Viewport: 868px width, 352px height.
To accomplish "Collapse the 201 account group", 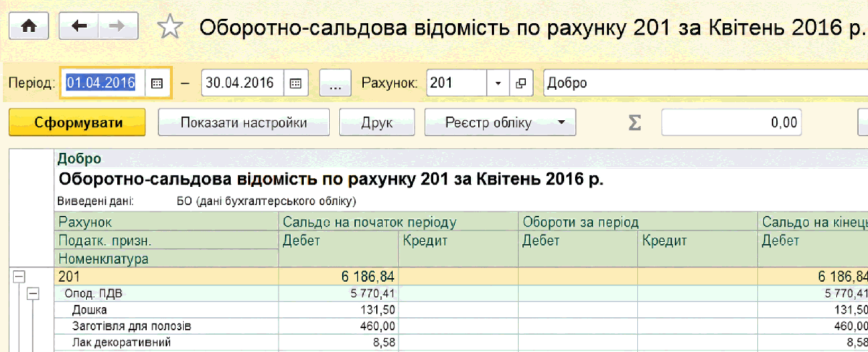I will pyautogui.click(x=20, y=276).
